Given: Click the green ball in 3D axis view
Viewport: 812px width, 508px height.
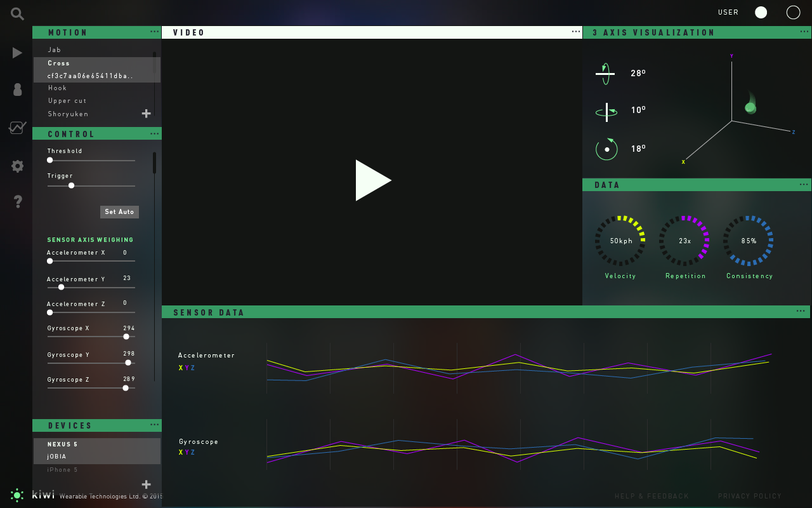Looking at the screenshot, I should (750, 107).
